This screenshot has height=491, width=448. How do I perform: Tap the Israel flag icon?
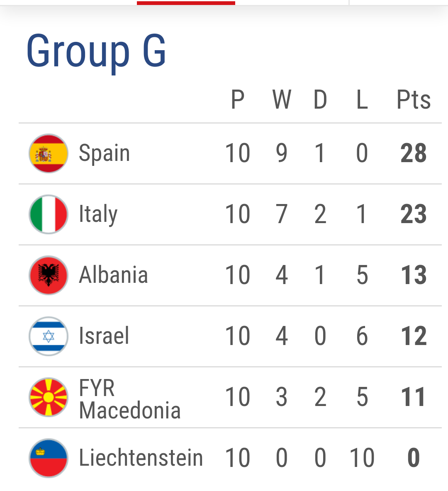[49, 336]
